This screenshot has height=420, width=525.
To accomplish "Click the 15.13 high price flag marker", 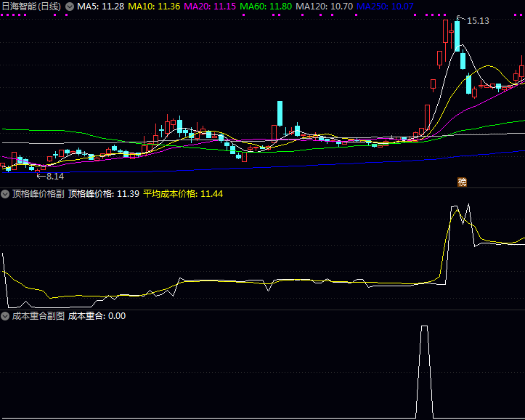I will click(477, 21).
